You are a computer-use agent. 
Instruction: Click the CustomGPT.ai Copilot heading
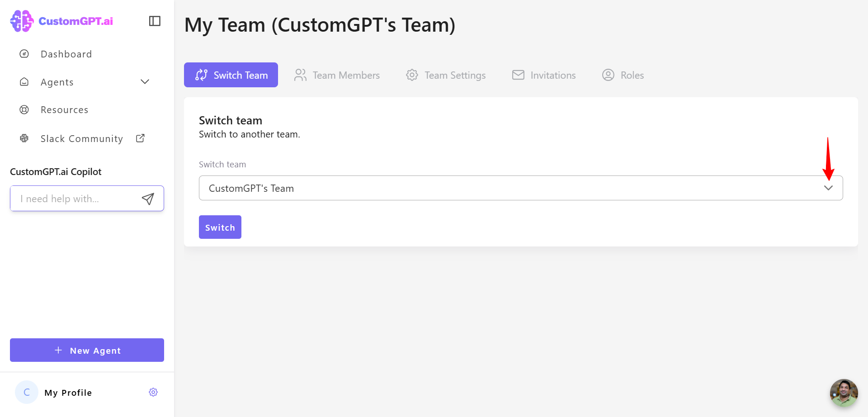[x=56, y=172]
